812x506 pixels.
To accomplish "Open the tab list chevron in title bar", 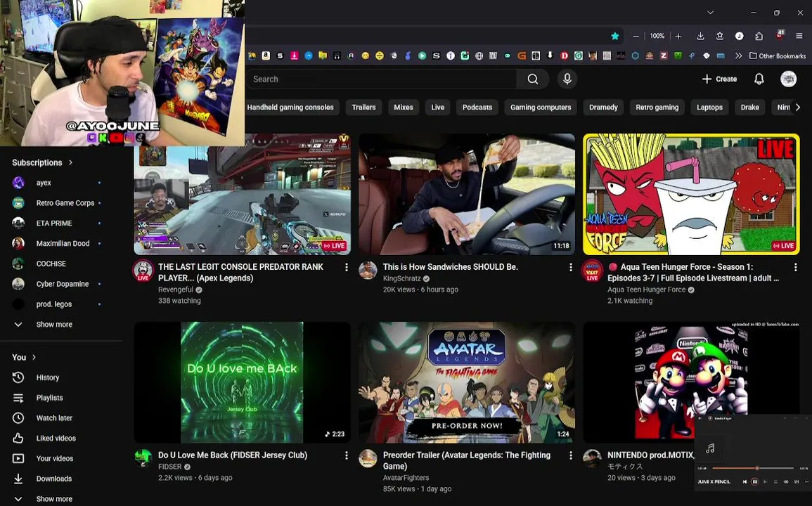I will point(711,13).
